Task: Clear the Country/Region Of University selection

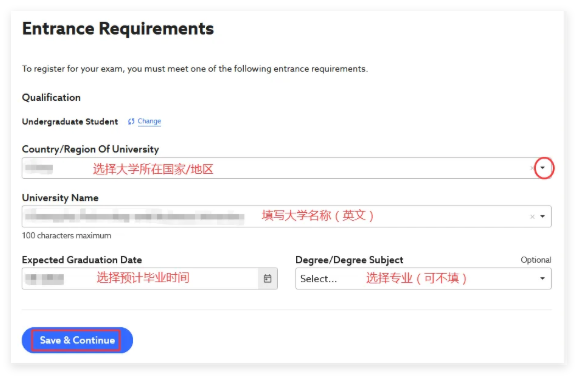Action: tap(532, 168)
